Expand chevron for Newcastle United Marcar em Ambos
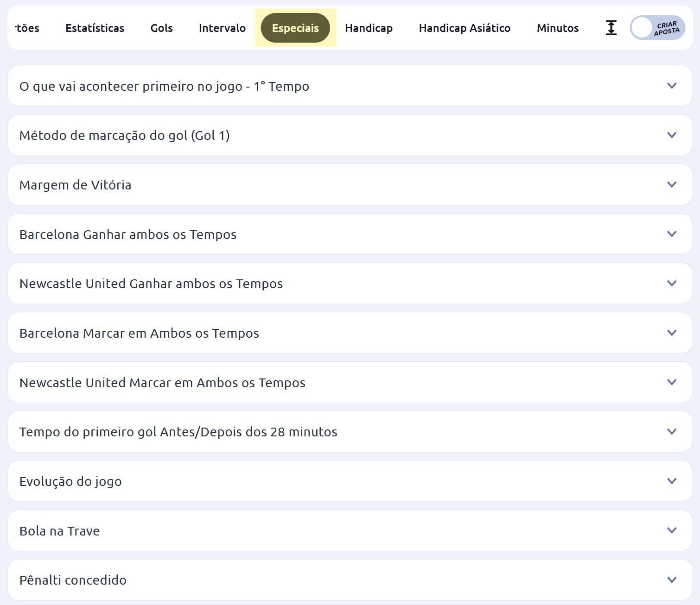Screen dimensions: 700x605 672,382
